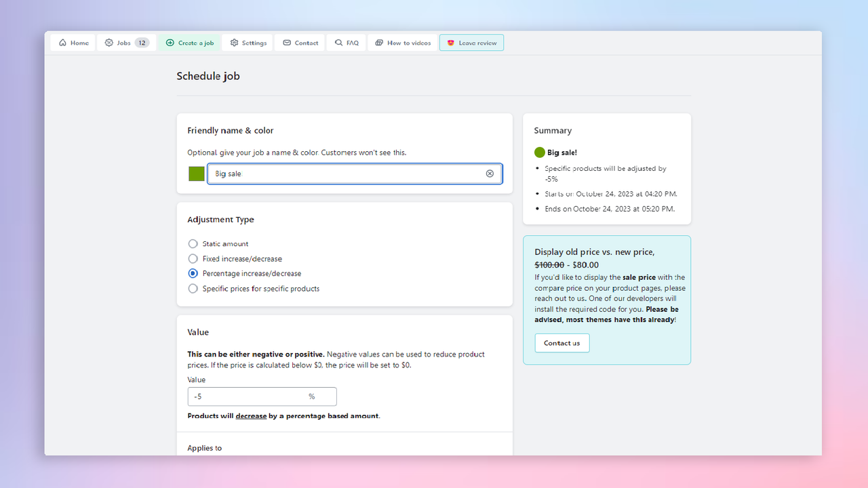Click the Jobs gear icon

(109, 43)
